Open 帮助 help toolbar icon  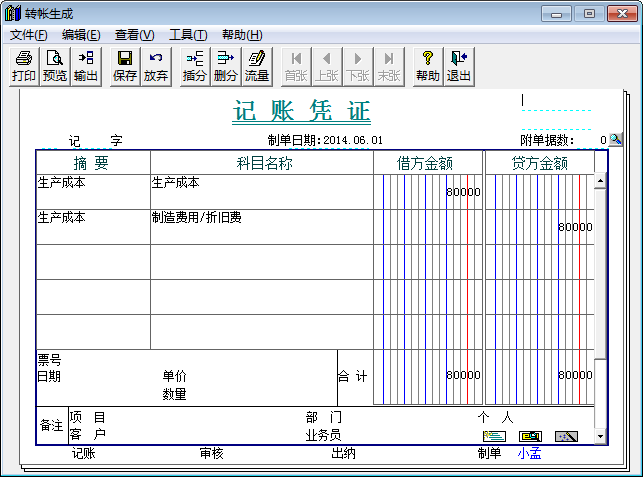(428, 66)
